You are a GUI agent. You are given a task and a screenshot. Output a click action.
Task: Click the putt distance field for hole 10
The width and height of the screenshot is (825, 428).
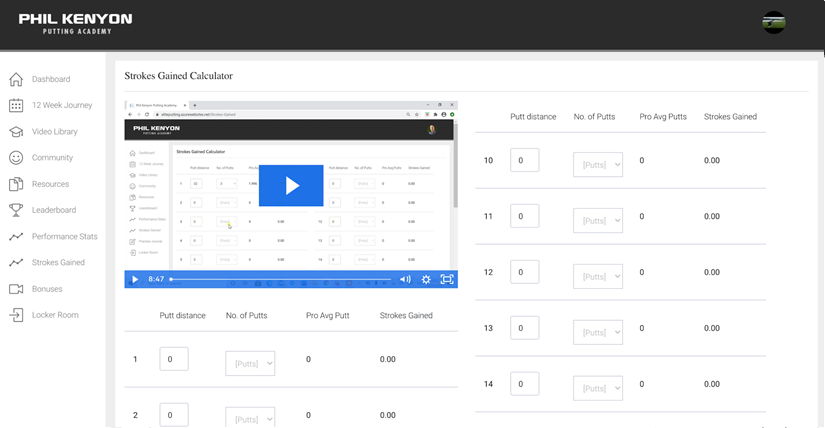525,160
